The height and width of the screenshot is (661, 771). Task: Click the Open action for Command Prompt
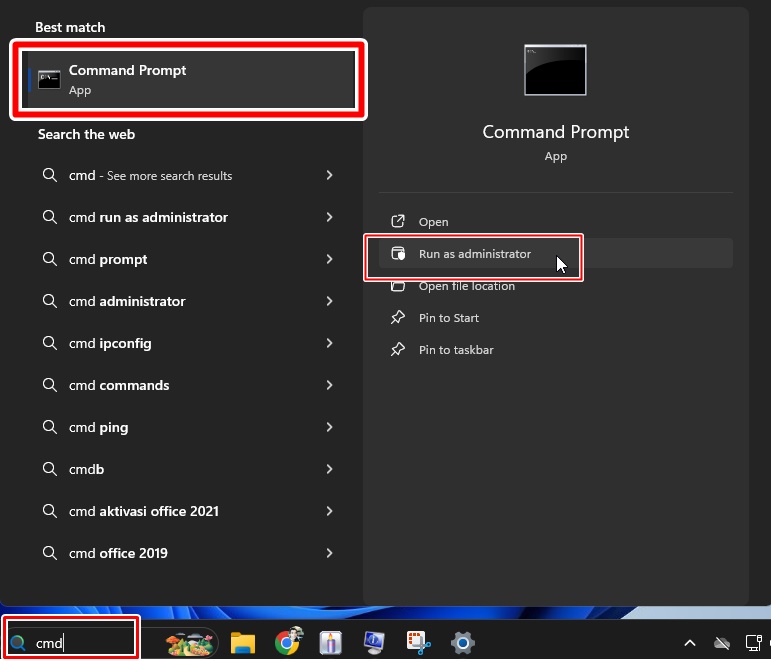coord(556,222)
